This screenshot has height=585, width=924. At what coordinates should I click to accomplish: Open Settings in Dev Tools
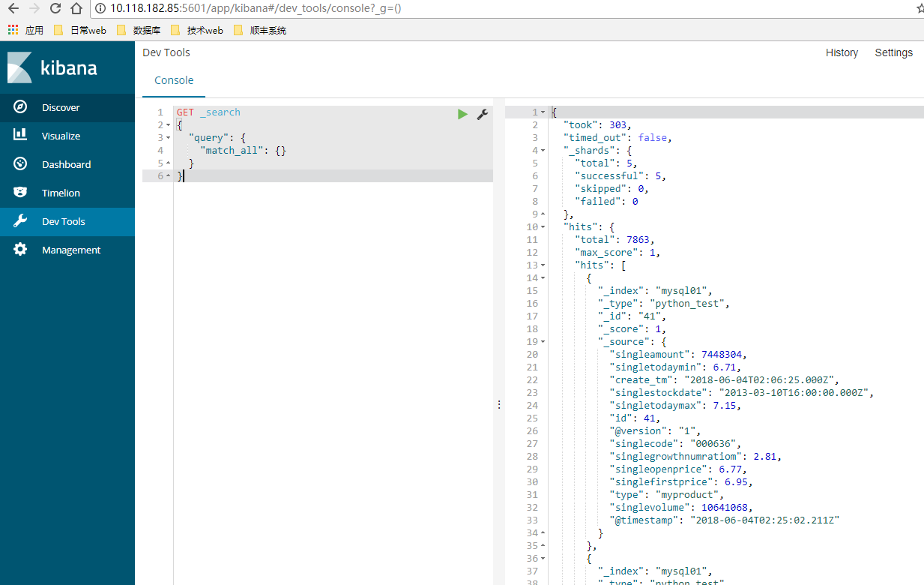click(894, 52)
